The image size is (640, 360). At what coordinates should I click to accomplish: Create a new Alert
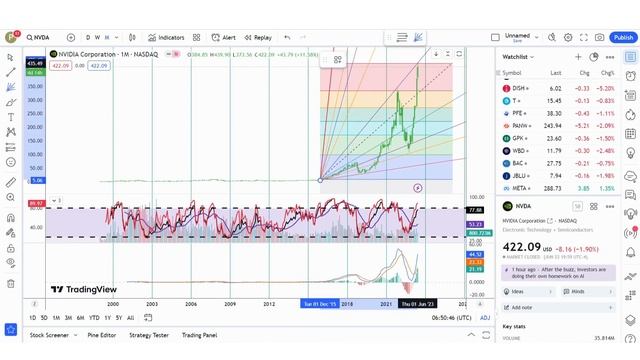click(x=224, y=38)
